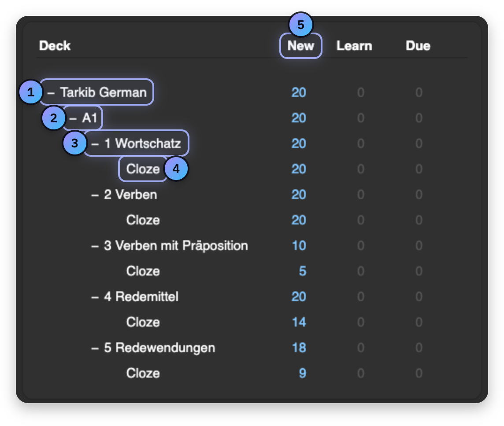Select the 5 Redewendungen deck
This screenshot has height=426, width=504.
point(159,348)
